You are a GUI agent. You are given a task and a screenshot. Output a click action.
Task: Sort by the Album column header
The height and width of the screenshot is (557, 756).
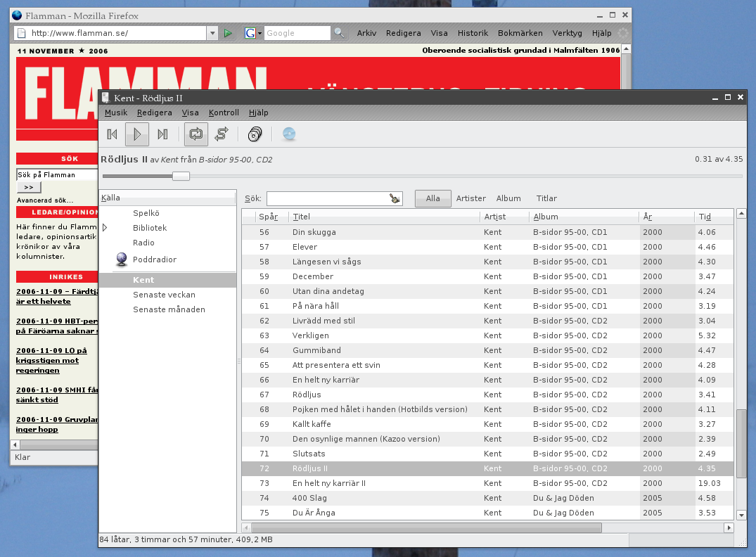click(x=584, y=217)
